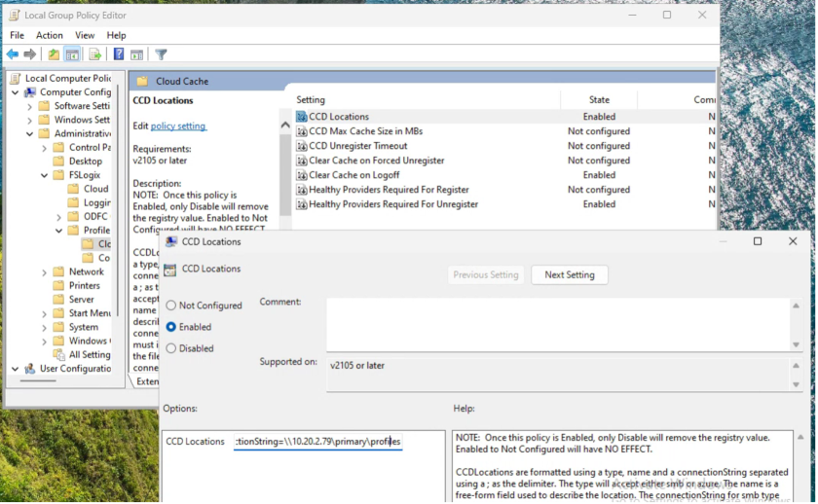This screenshot has width=818, height=504.
Task: Click the Cloud Cache header folder icon
Action: 142,82
